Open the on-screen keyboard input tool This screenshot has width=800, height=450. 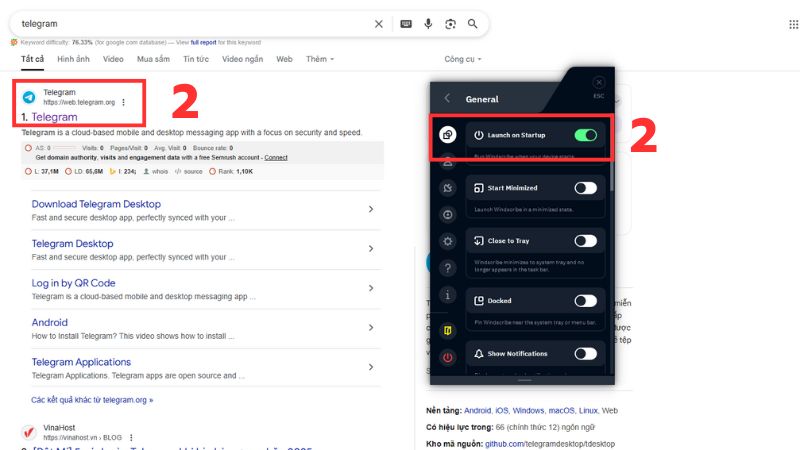coord(406,24)
